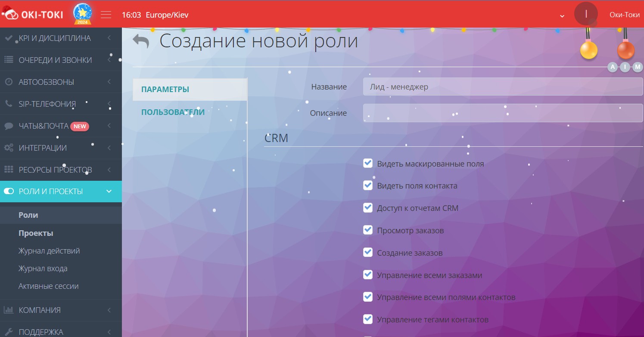This screenshot has height=337, width=644.
Task: Expand Поддержка chevron
Action: click(109, 332)
